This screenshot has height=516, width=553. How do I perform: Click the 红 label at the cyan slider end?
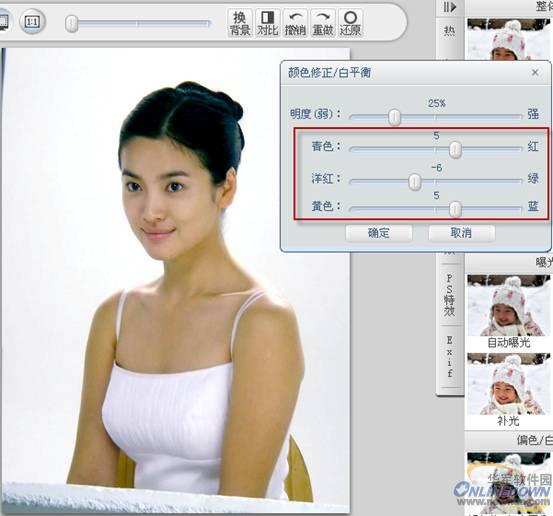coord(533,146)
